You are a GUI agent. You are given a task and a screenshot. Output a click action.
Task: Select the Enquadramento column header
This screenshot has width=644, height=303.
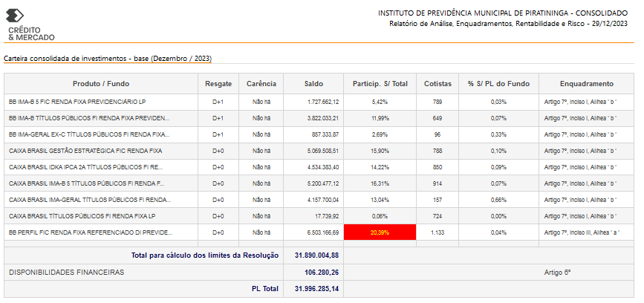(x=587, y=84)
